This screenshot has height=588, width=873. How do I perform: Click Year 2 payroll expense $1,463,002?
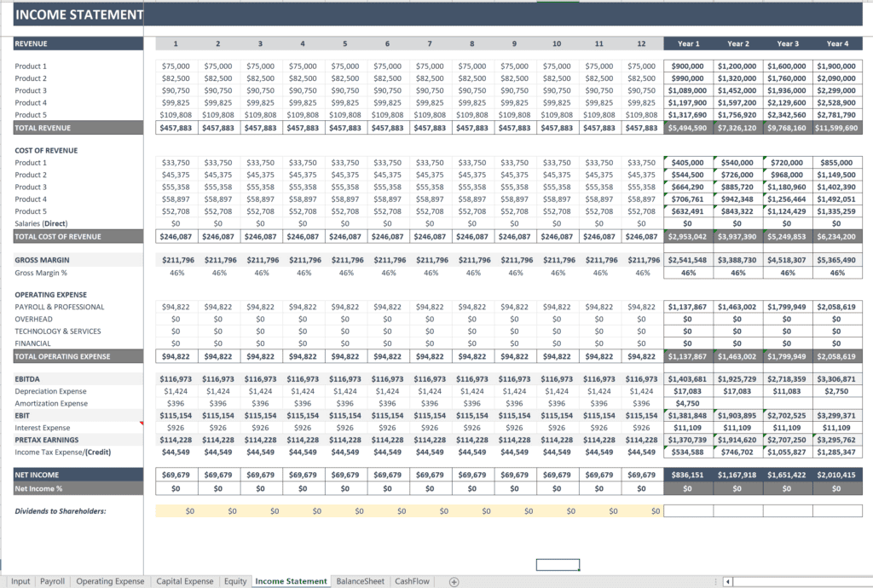click(x=738, y=307)
